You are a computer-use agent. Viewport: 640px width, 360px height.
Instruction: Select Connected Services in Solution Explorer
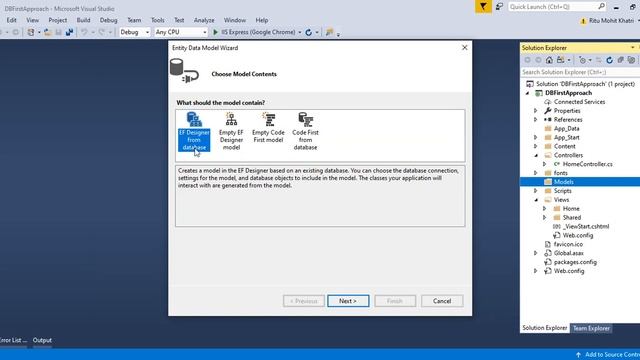(x=579, y=102)
